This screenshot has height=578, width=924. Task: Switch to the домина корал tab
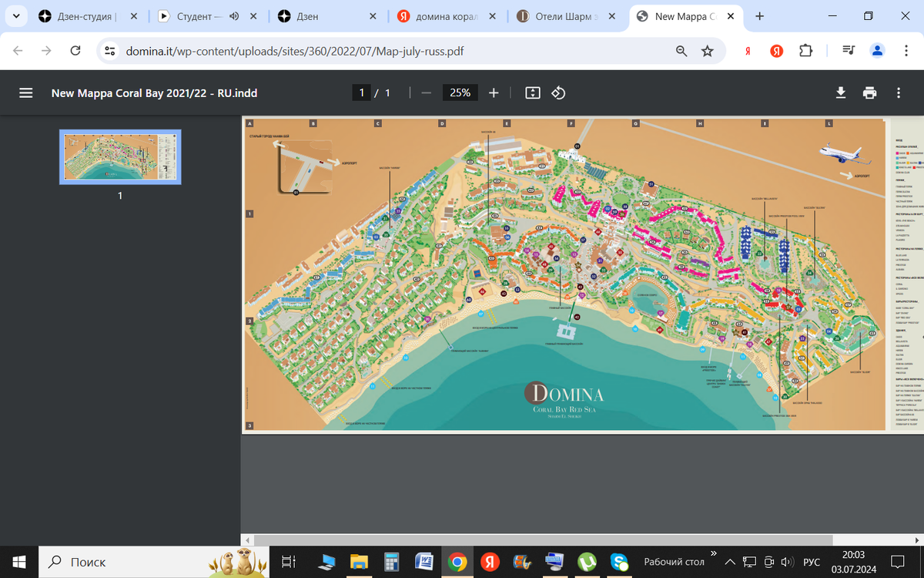click(x=448, y=16)
